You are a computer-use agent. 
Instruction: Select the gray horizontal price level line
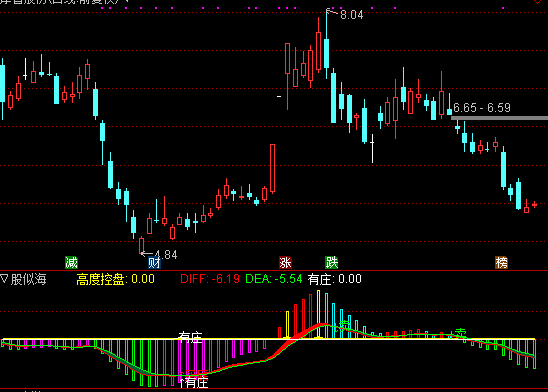coord(499,118)
